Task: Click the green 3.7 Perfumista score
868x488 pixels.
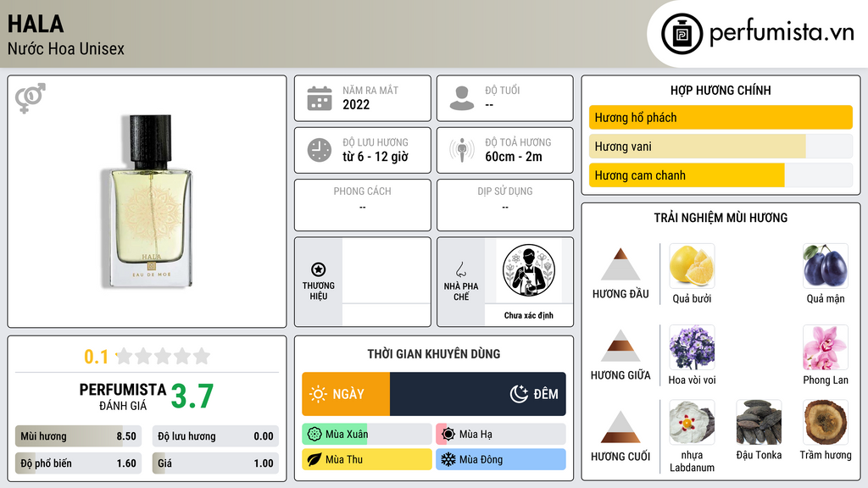Action: pos(192,396)
